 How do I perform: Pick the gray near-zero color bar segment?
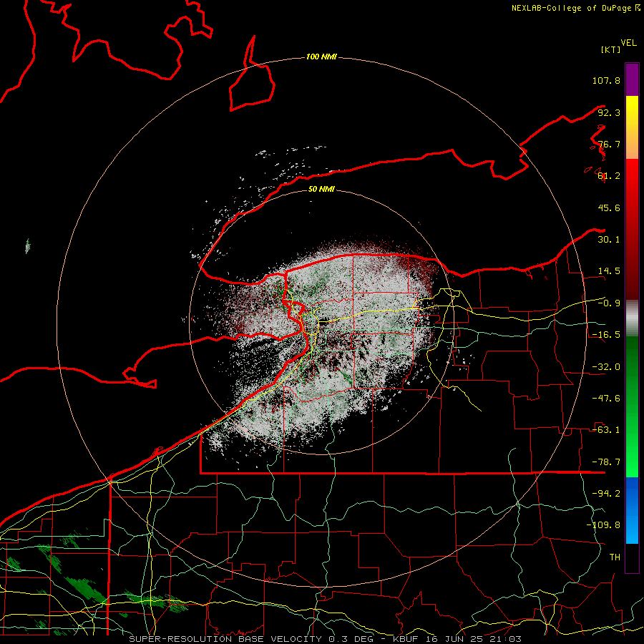pyautogui.click(x=632, y=318)
